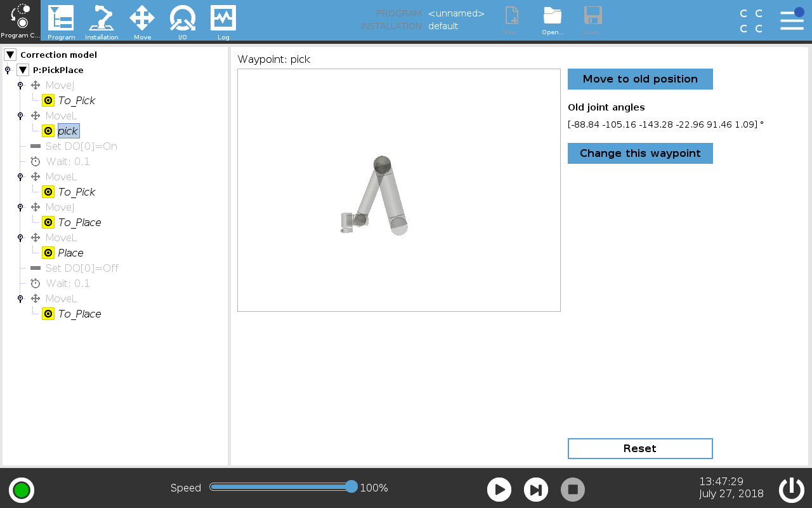The image size is (812, 508).
Task: Click the power shutdown icon
Action: coord(791,490)
